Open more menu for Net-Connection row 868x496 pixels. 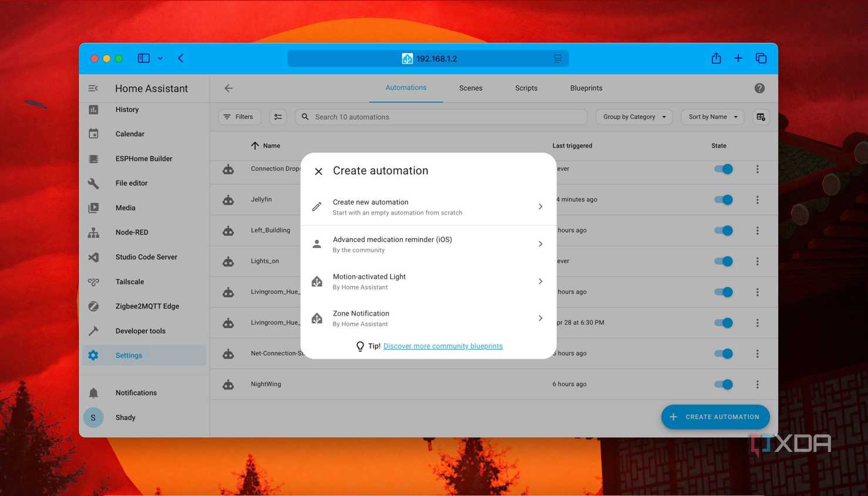(x=758, y=353)
